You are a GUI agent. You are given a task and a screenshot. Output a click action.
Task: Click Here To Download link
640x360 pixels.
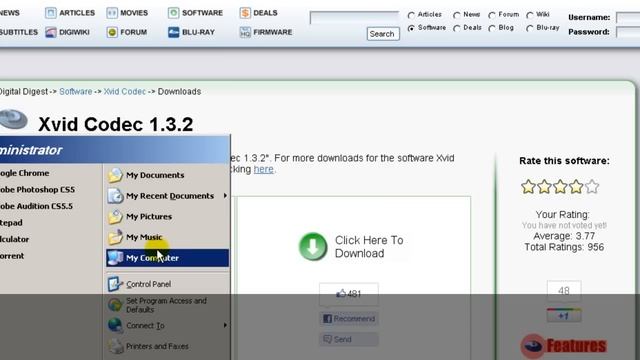(x=369, y=247)
